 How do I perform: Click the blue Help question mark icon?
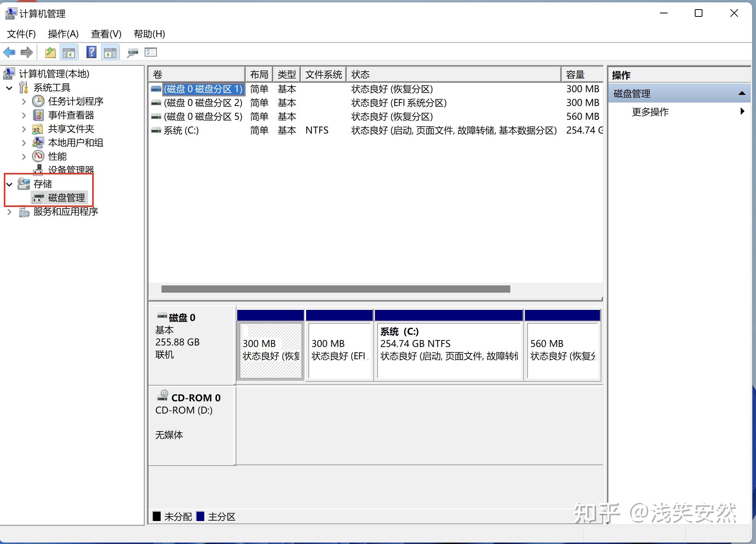[91, 52]
